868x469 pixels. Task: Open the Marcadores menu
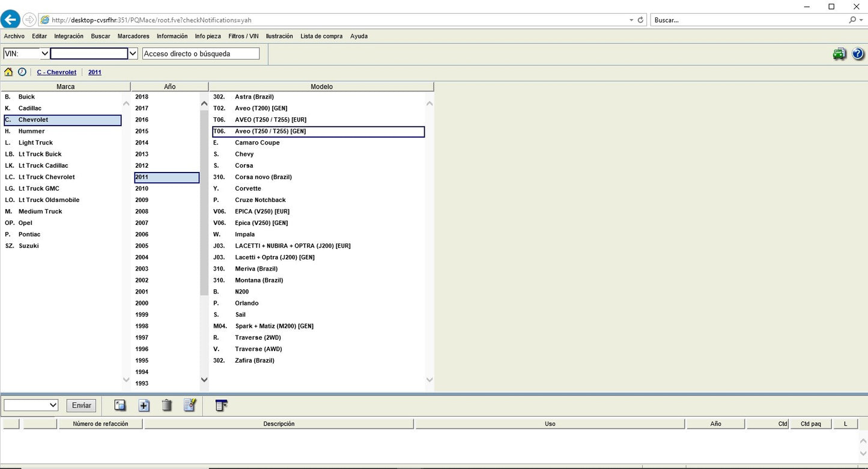point(133,36)
